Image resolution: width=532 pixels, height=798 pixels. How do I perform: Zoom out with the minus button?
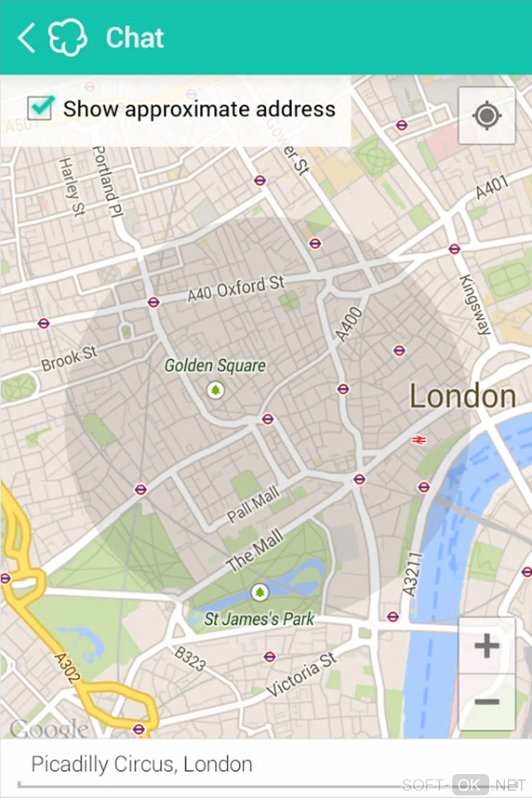[x=487, y=702]
